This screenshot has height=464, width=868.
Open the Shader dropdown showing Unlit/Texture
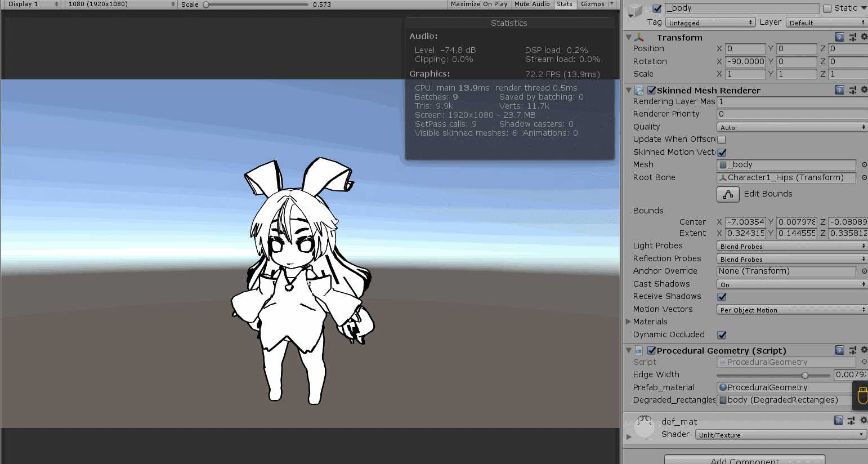[x=780, y=435]
